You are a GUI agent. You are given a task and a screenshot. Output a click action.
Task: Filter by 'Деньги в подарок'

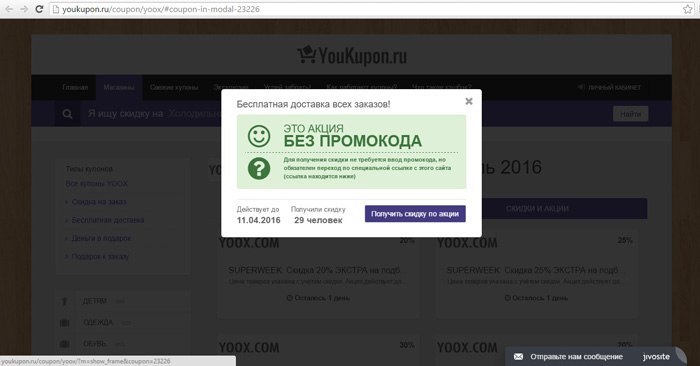101,238
